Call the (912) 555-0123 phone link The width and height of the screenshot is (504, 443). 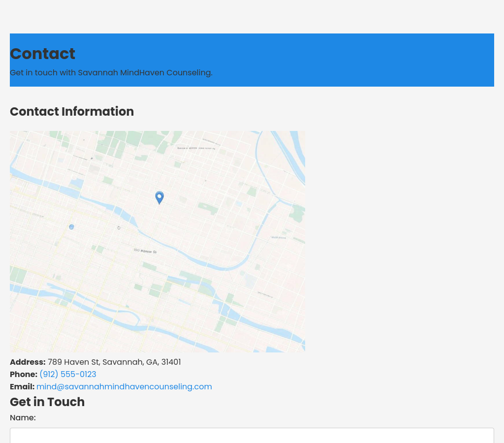point(67,375)
